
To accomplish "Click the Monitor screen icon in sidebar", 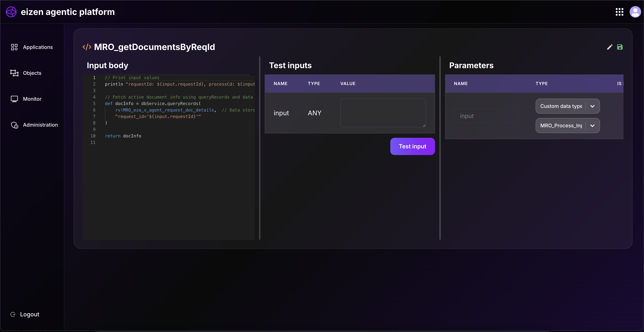I will (x=14, y=99).
